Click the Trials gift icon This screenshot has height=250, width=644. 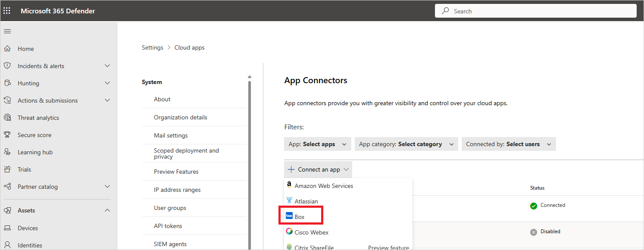tap(7, 169)
